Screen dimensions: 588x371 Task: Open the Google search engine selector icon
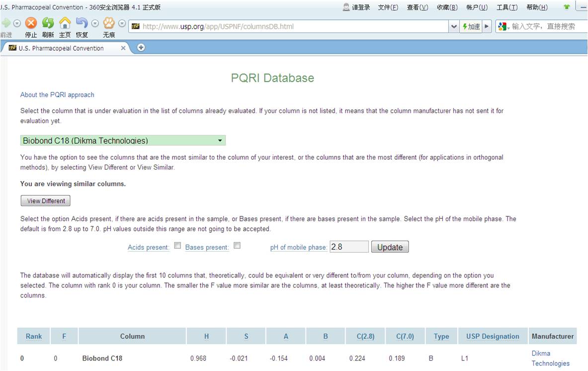(503, 26)
